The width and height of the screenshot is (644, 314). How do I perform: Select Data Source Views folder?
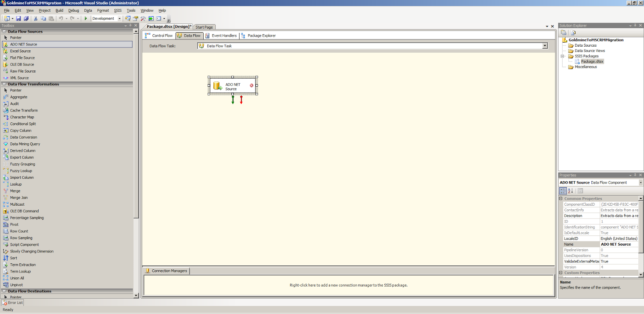coord(590,51)
